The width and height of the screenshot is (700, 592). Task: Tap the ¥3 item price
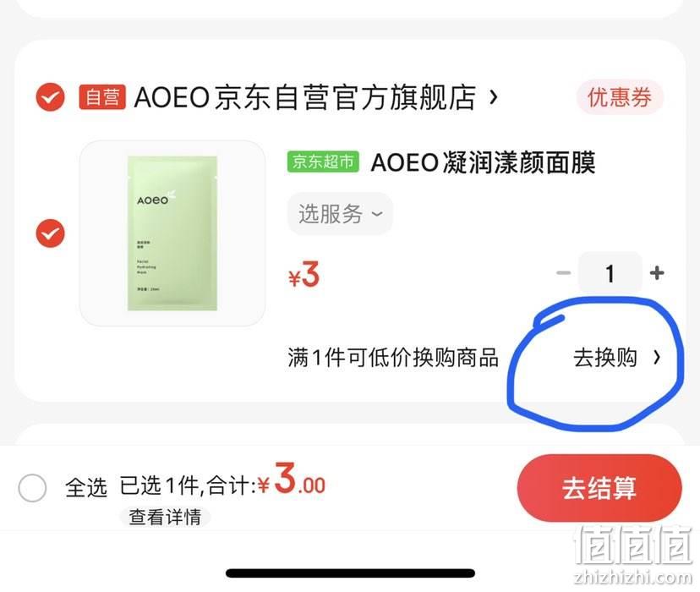pyautogui.click(x=304, y=275)
